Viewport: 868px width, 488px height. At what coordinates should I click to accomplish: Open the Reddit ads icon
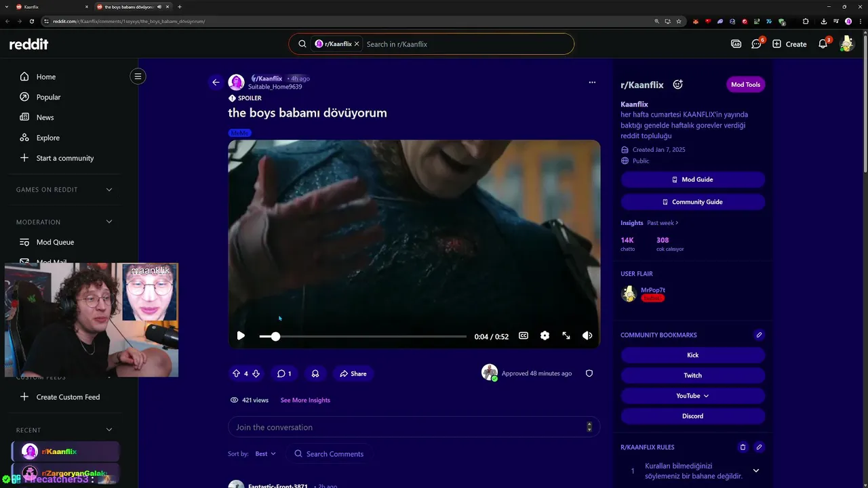[x=736, y=44]
